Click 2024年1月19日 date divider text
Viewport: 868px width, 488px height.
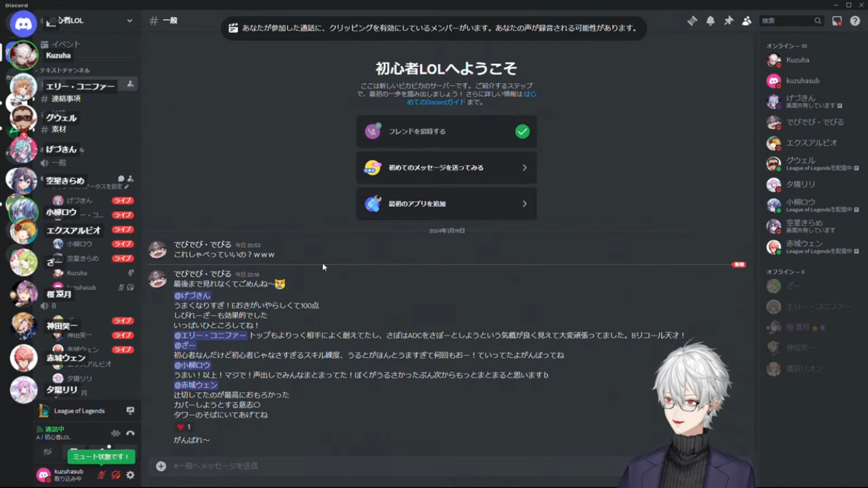[x=447, y=231]
